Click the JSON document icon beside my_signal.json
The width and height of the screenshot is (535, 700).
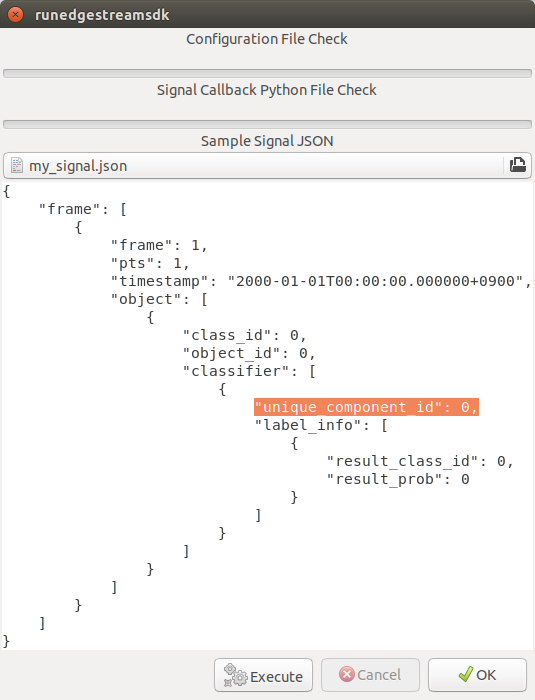[x=17, y=166]
